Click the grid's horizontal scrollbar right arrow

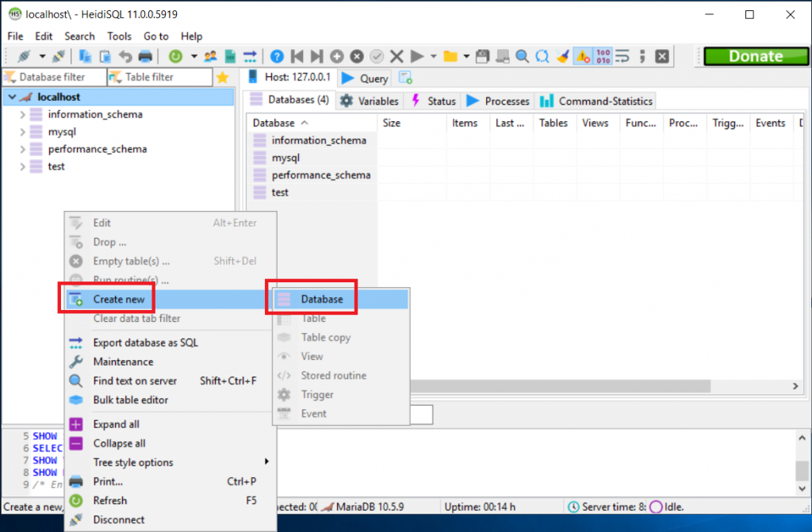[x=795, y=386]
